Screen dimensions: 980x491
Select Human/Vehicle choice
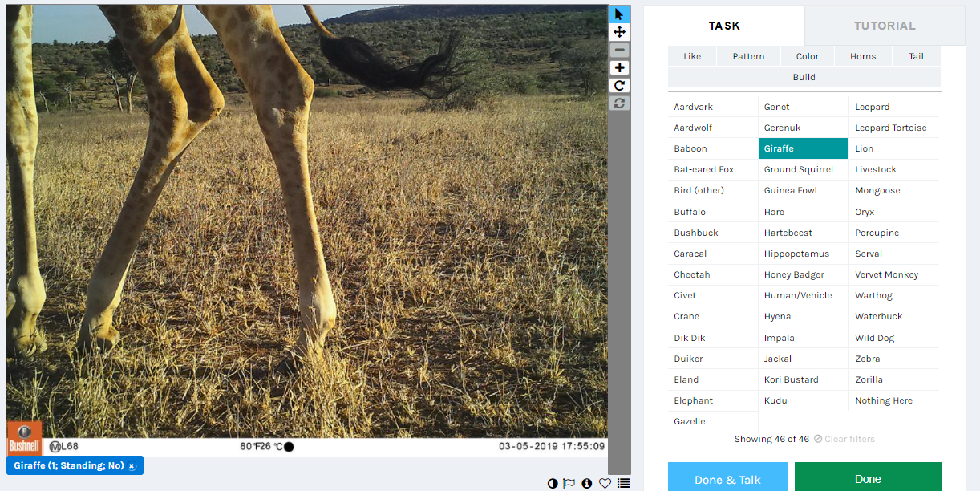pos(804,295)
